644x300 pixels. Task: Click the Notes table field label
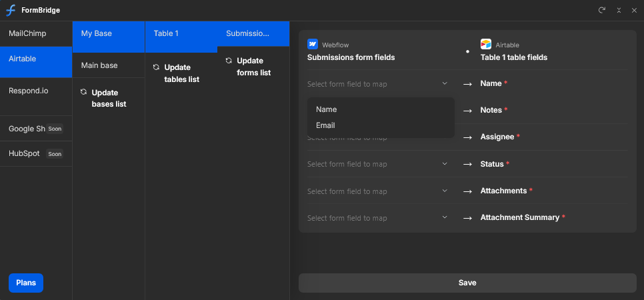pos(491,110)
